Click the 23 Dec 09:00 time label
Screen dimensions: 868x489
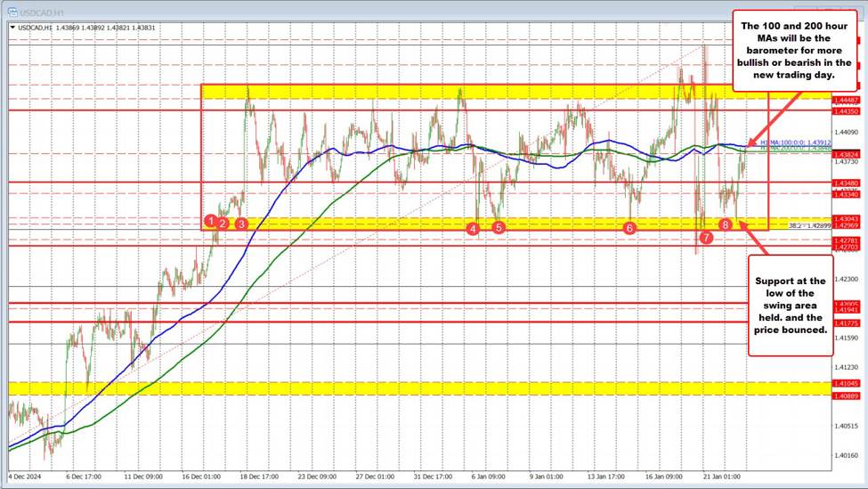[x=317, y=477]
